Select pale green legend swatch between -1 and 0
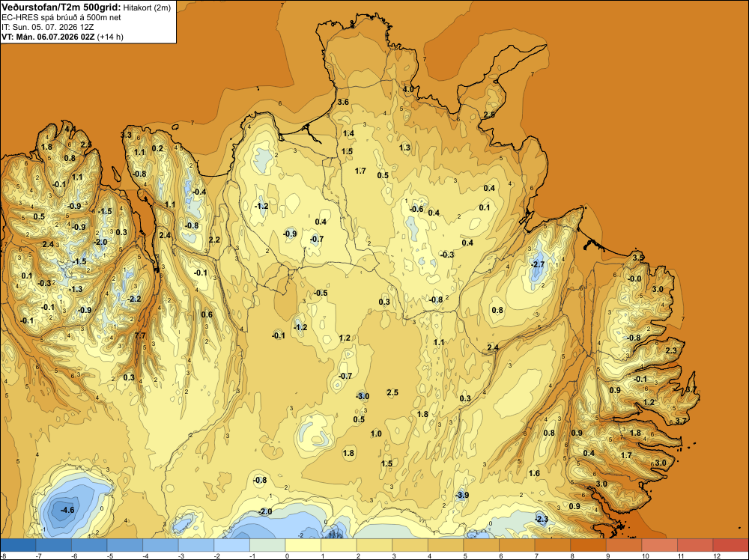Viewport: 749px width, 560px height. (x=267, y=545)
